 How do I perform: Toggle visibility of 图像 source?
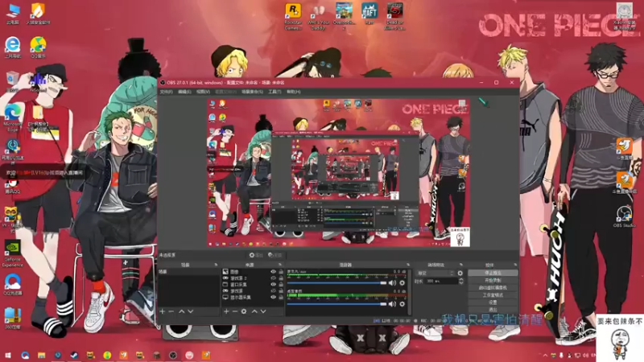pos(273,272)
